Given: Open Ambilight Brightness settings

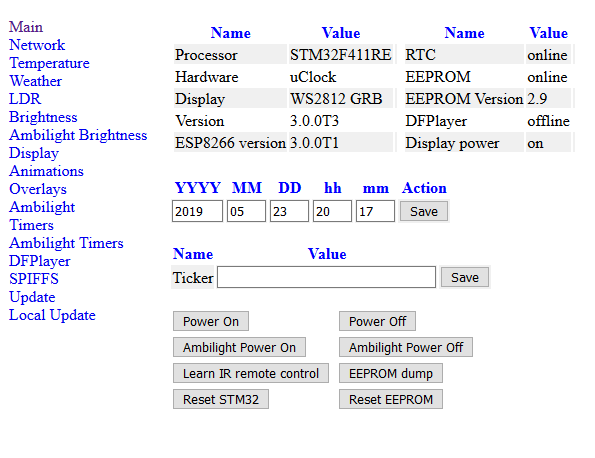Looking at the screenshot, I should point(78,135).
